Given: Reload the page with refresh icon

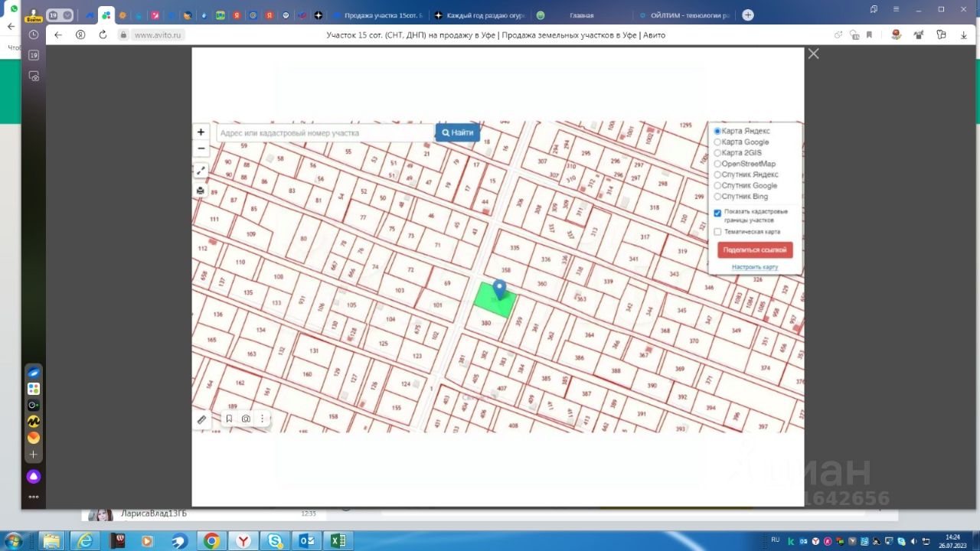Looking at the screenshot, I should coord(103,35).
